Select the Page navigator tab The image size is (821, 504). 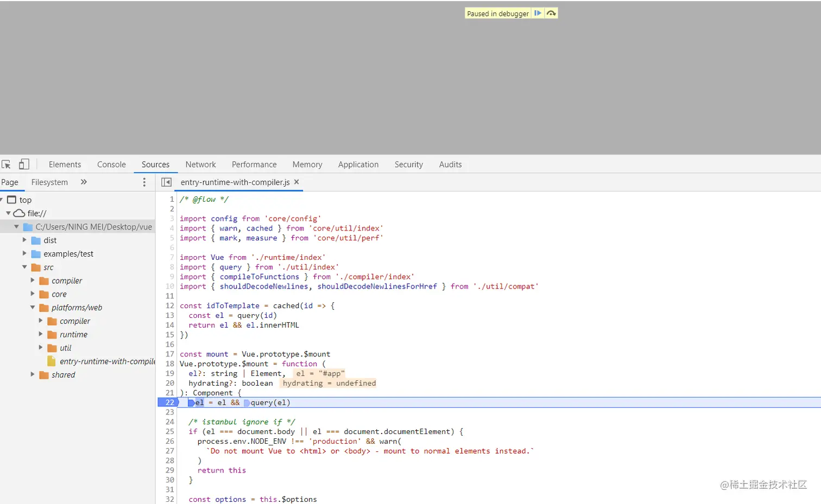pos(10,182)
